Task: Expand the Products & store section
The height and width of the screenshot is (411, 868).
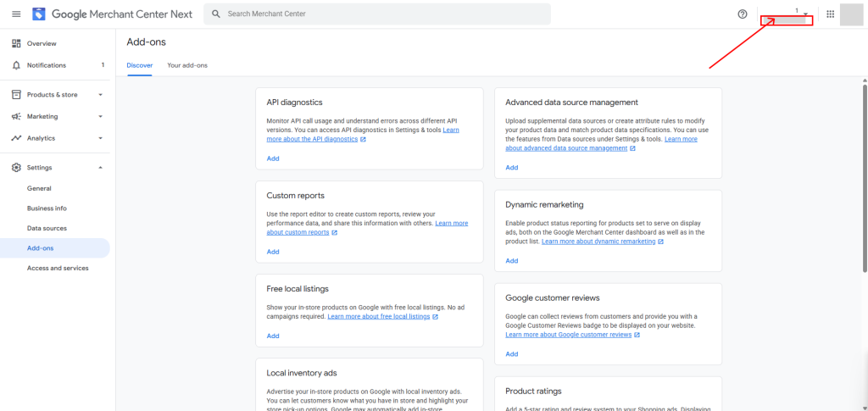Action: [x=100, y=95]
